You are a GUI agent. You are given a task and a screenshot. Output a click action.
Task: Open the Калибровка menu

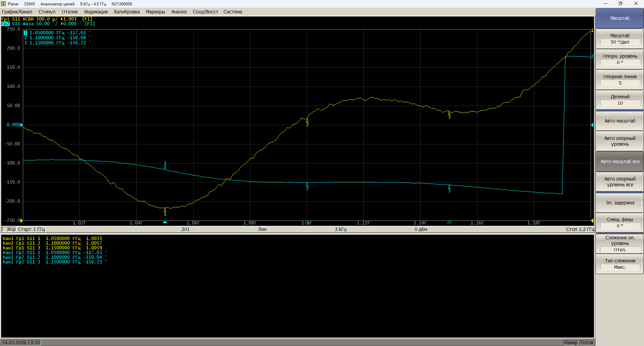pyautogui.click(x=127, y=12)
